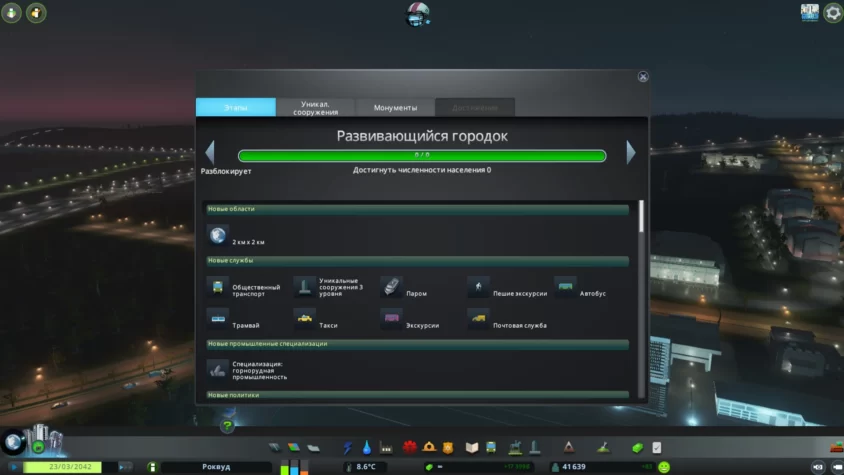The width and height of the screenshot is (844, 475).
Task: Open the info views panel icon
Action: [810, 12]
